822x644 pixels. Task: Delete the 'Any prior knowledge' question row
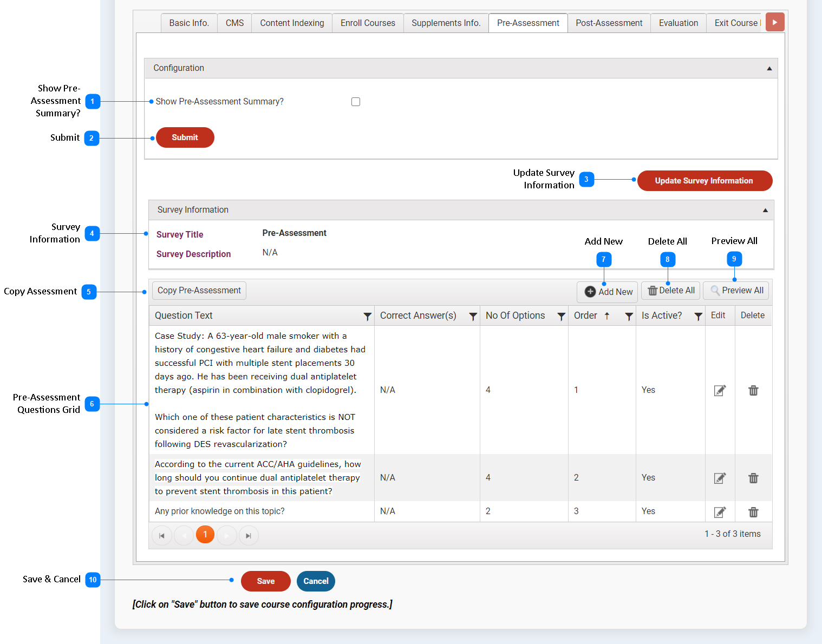click(x=753, y=512)
